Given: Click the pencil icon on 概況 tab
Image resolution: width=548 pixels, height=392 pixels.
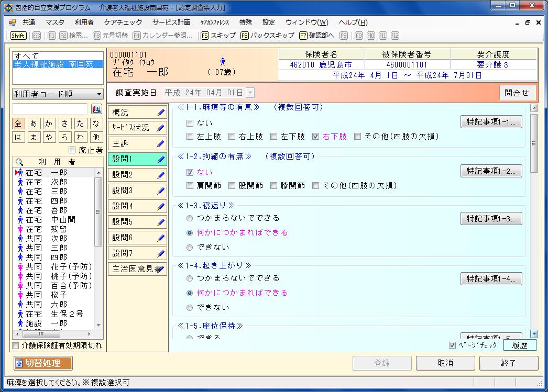Looking at the screenshot, I should point(161,113).
